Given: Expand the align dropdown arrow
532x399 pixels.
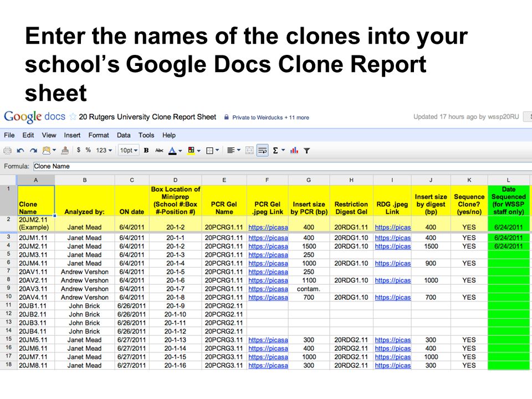Looking at the screenshot, I should [x=238, y=150].
